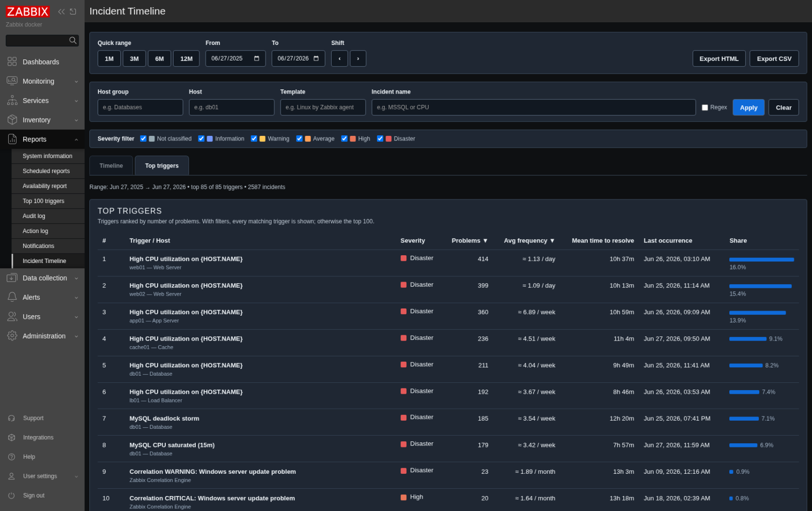
Task: Set quick range to 1M
Action: 109,58
